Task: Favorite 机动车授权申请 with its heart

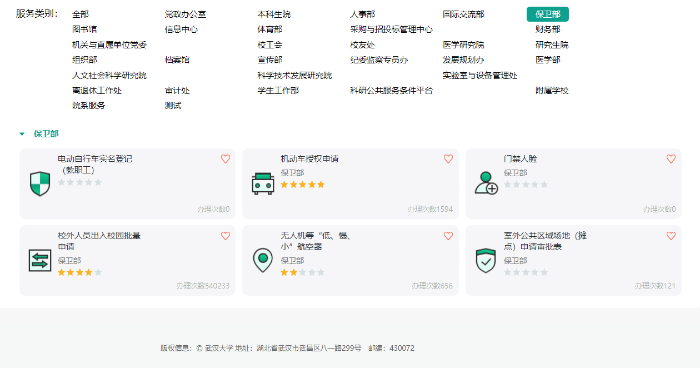Action: coord(448,159)
